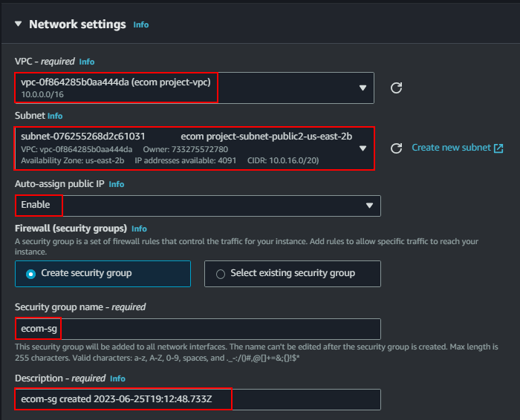Click the Description text field
This screenshot has height=420, width=520.
click(198, 399)
